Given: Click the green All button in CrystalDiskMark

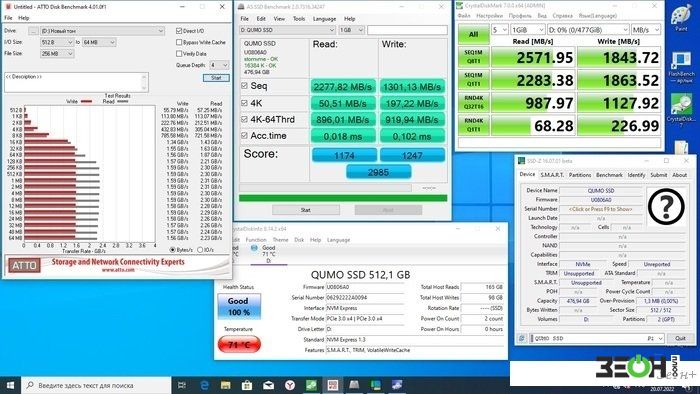Looking at the screenshot, I should pyautogui.click(x=473, y=34).
